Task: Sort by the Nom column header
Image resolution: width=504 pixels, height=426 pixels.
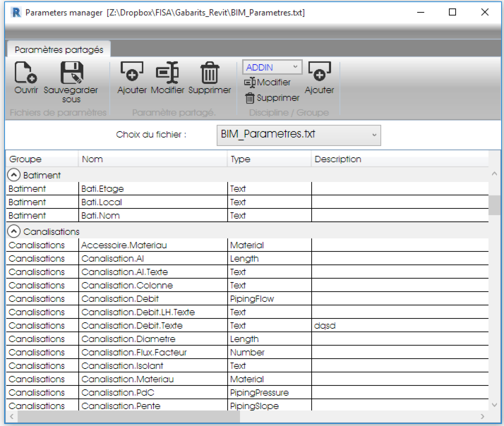Action: 152,159
